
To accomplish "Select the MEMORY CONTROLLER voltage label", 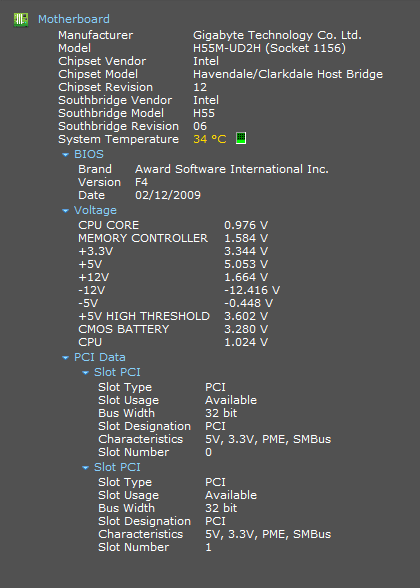I will (x=143, y=238).
